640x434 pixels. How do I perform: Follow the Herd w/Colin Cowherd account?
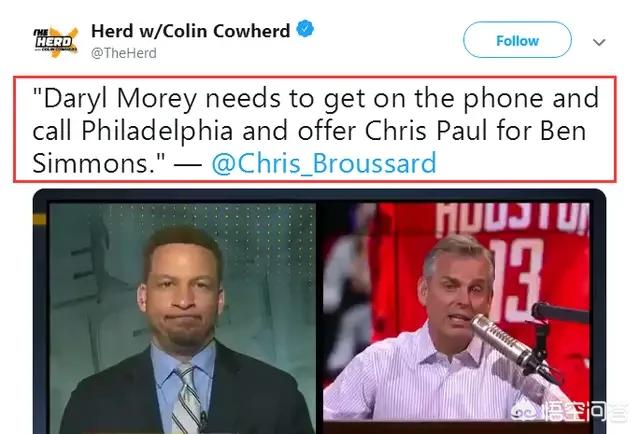tap(517, 40)
